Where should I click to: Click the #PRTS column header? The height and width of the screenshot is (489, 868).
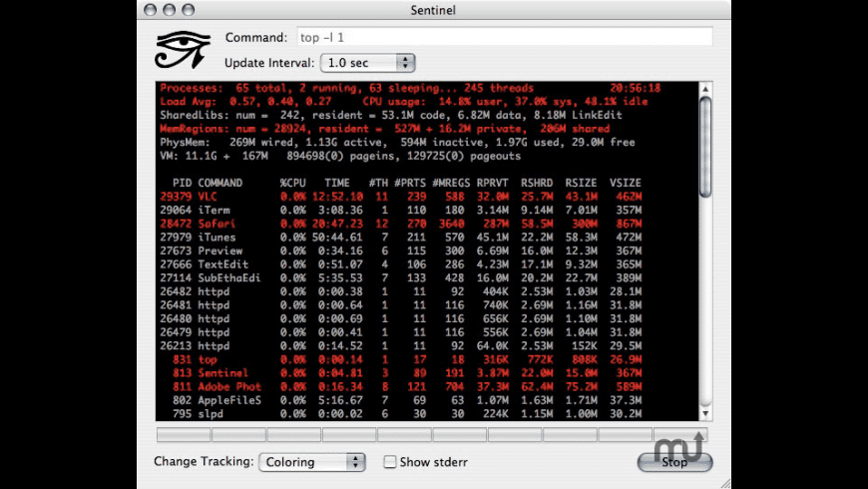pyautogui.click(x=410, y=183)
